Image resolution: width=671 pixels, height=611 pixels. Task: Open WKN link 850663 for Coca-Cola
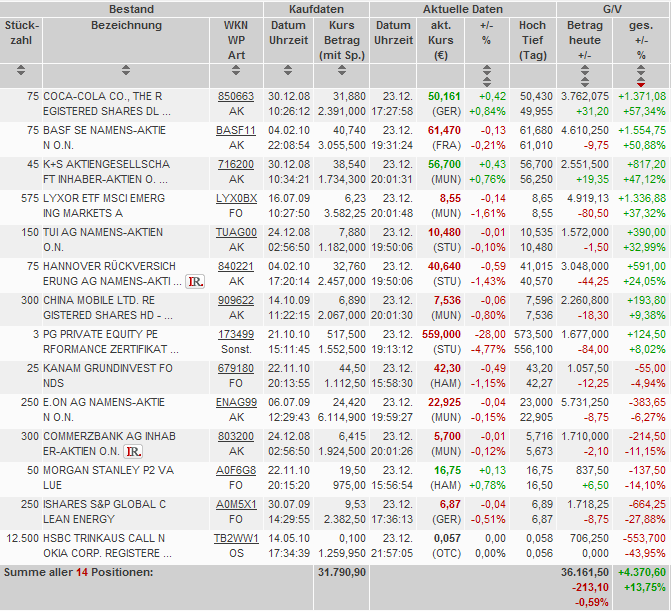236,96
